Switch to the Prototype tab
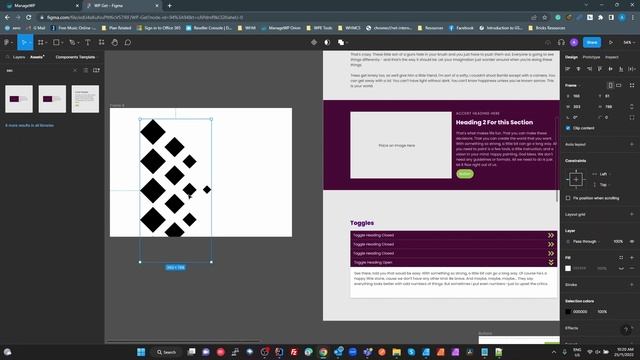Screen dimensions: 640x360 (591, 57)
